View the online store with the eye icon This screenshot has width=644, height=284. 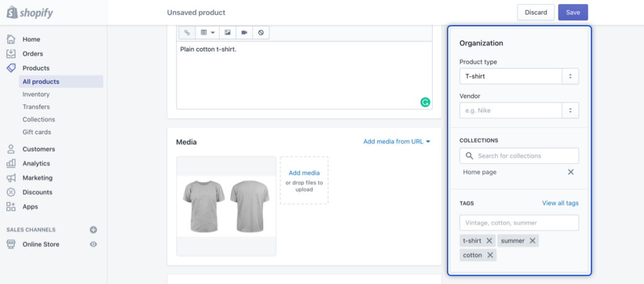[x=93, y=244]
